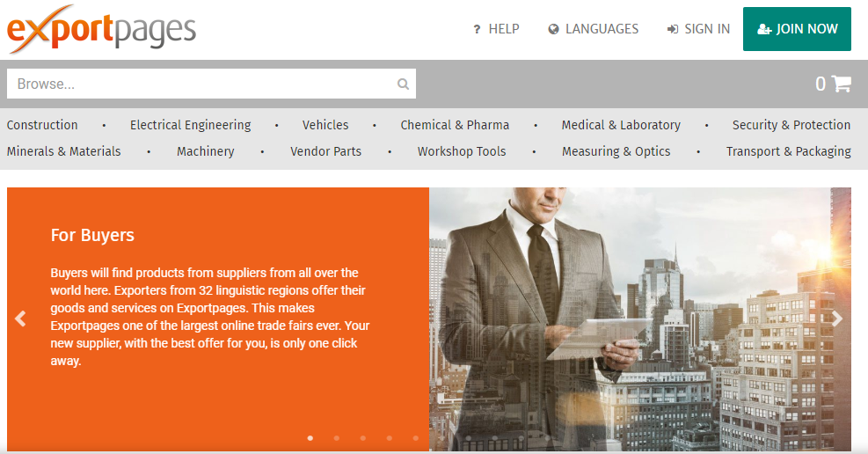Viewport: 868px width, 454px height.
Task: Open the Machinery category
Action: click(206, 151)
